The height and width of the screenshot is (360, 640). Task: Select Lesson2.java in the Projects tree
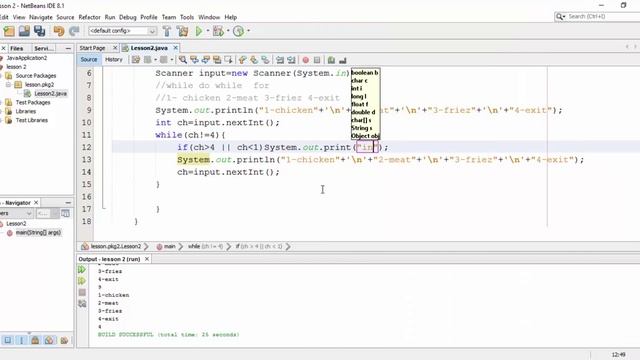point(50,93)
